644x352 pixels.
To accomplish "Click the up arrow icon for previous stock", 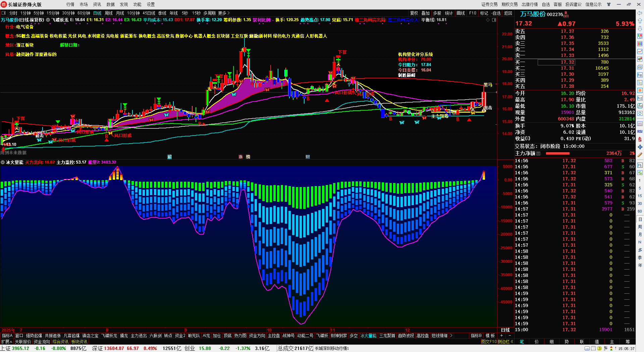I will (x=640, y=21).
